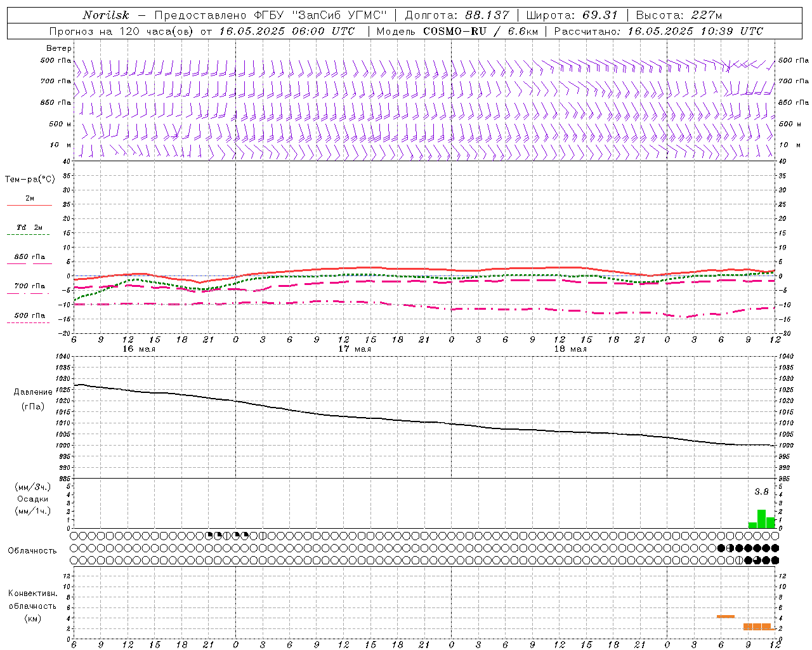Screen dimensions: 812x650
Task: Click 'Предоставлено ФГБУ "ЗапСиб УГМС"' text
Action: 271,15
